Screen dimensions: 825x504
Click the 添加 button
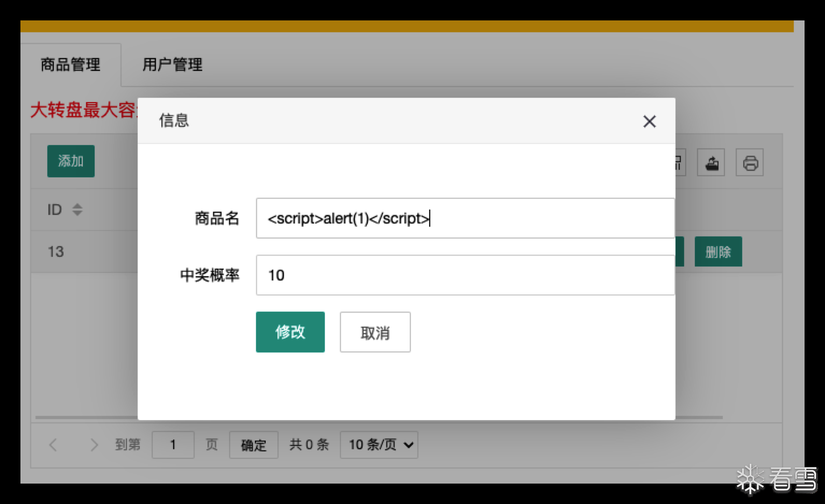(x=71, y=161)
